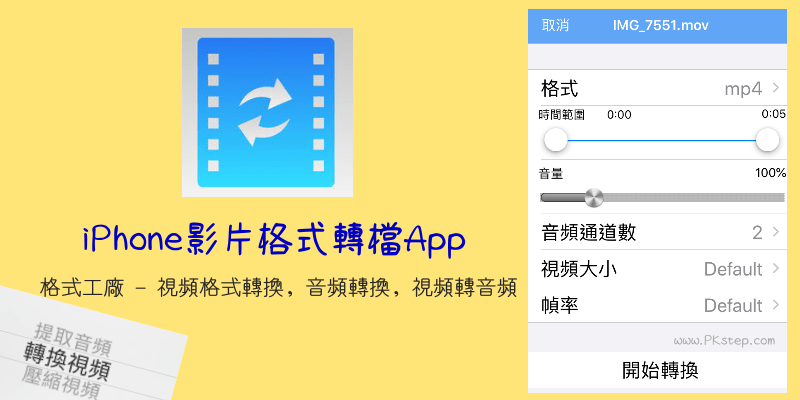This screenshot has width=800, height=400.
Task: Select 轉換視頻 in the menu snippet
Action: click(x=67, y=363)
